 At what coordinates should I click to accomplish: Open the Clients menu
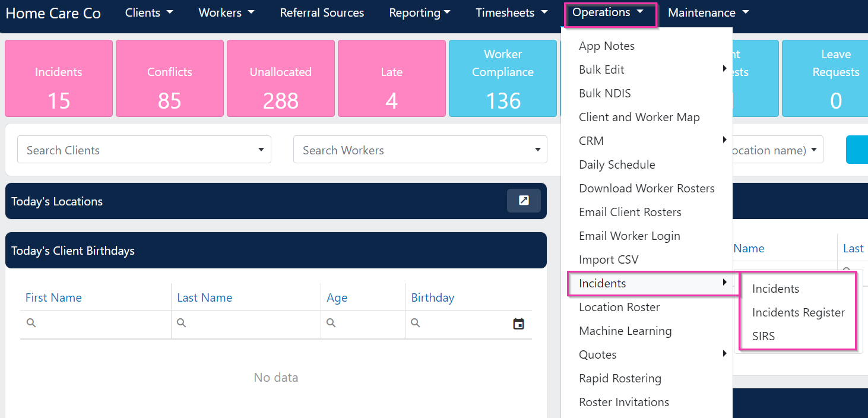[x=149, y=12]
